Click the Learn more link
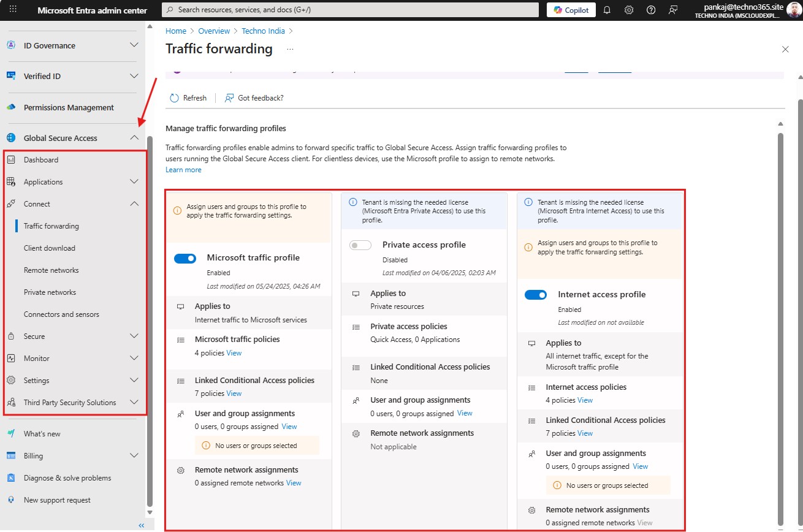The height and width of the screenshot is (532, 803). click(x=183, y=170)
